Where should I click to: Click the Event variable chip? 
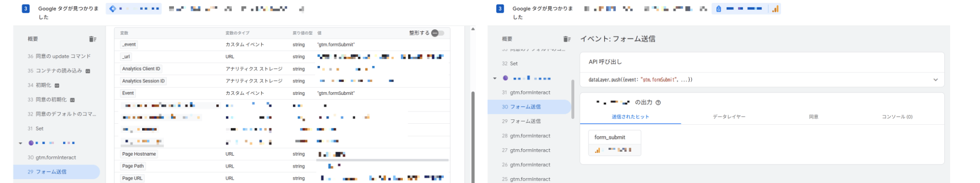click(x=128, y=93)
